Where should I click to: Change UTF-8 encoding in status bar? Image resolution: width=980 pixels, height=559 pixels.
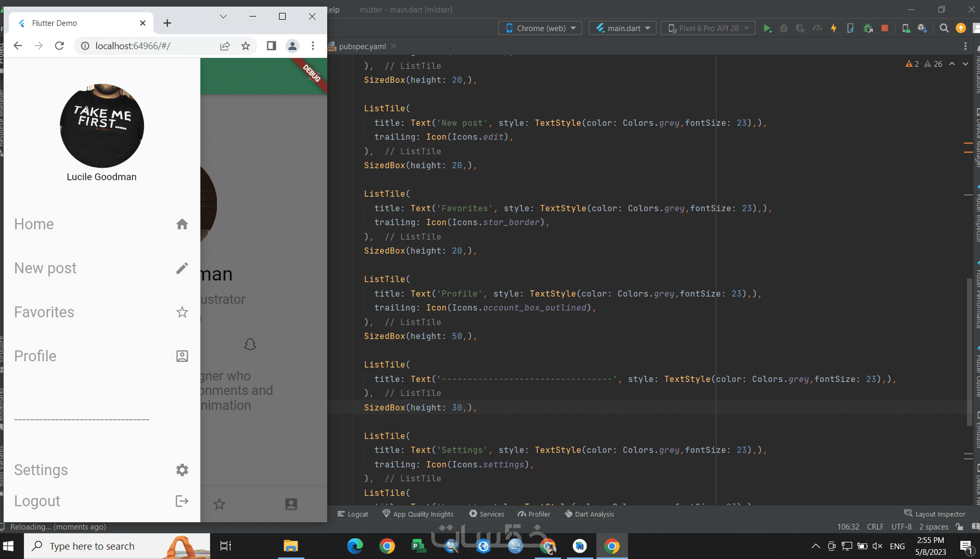pos(902,527)
